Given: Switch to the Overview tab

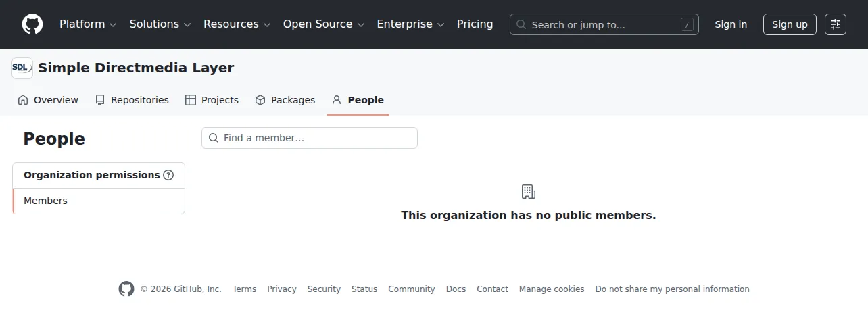Looking at the screenshot, I should (48, 100).
